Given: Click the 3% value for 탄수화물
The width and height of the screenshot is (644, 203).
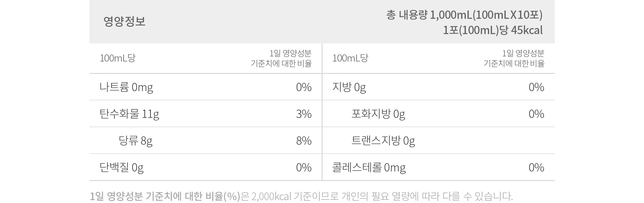Looking at the screenshot, I should tap(304, 114).
